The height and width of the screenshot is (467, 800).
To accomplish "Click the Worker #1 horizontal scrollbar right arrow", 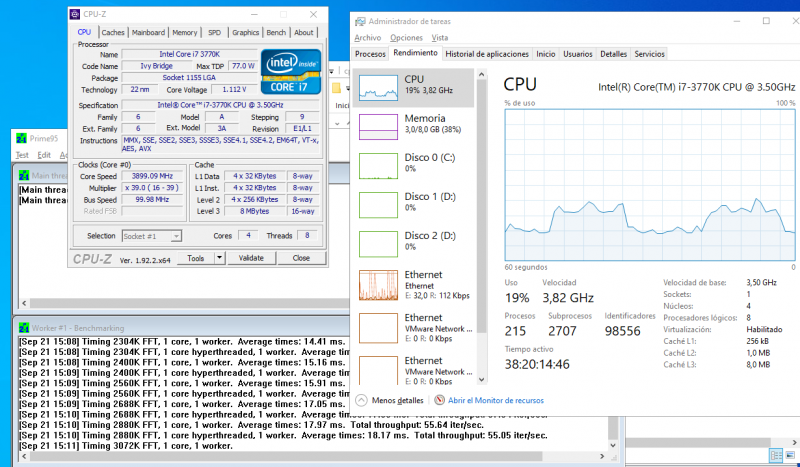I will 602,456.
